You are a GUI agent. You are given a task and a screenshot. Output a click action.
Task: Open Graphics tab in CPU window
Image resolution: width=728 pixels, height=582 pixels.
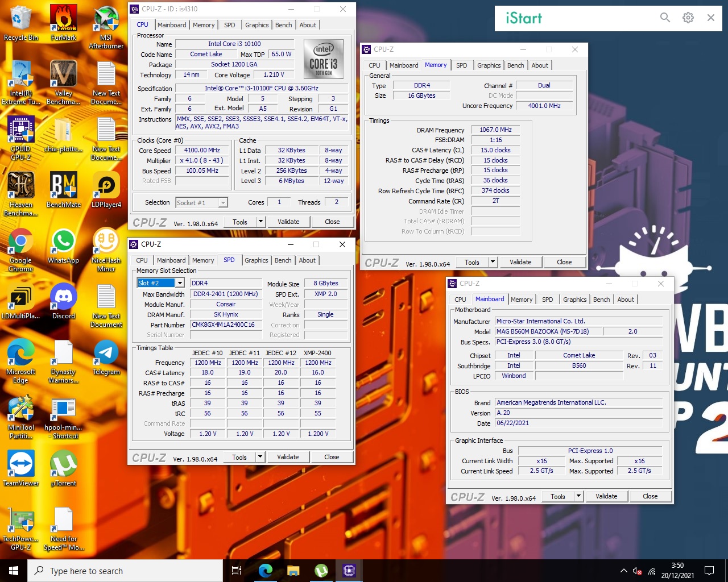click(257, 25)
